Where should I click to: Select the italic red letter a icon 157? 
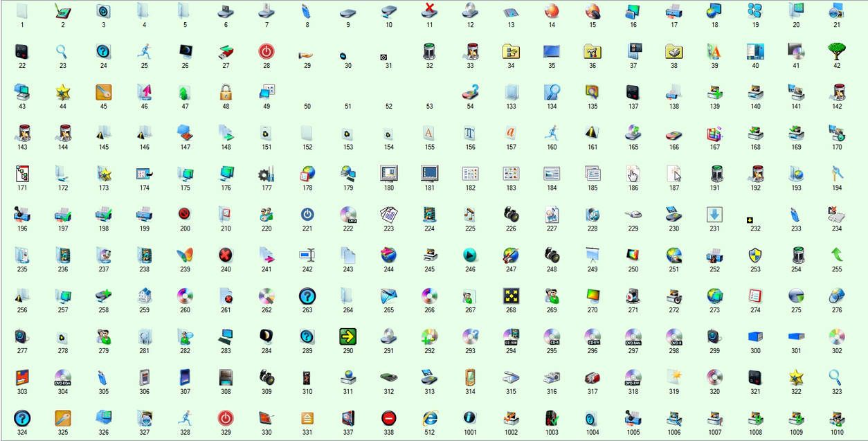click(511, 133)
